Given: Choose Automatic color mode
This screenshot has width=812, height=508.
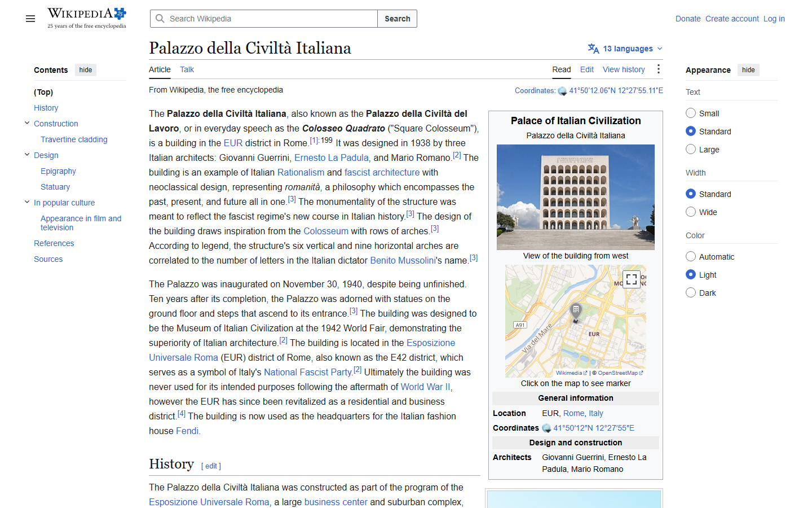Looking at the screenshot, I should [x=691, y=256].
